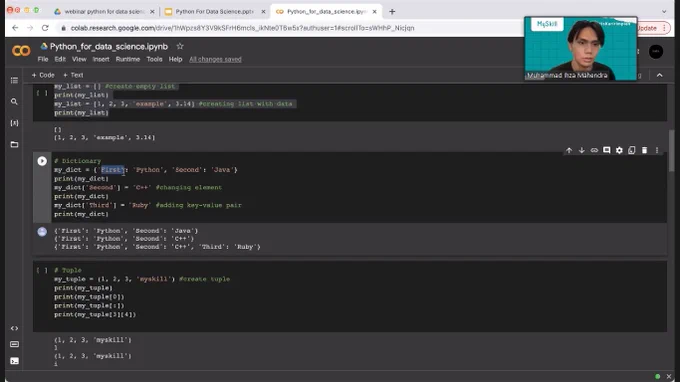Open the terminal icon at sidebar bottom
This screenshot has width=680, height=382.
click(14, 361)
